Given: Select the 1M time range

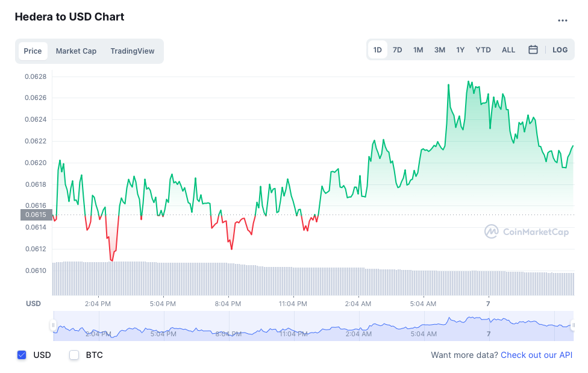Looking at the screenshot, I should click(418, 50).
